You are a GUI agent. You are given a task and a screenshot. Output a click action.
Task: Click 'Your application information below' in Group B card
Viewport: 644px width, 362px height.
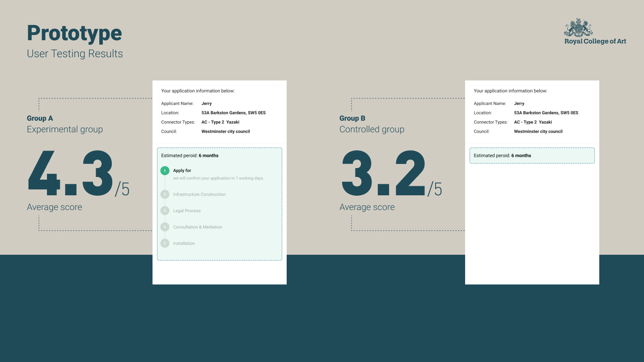pos(511,91)
